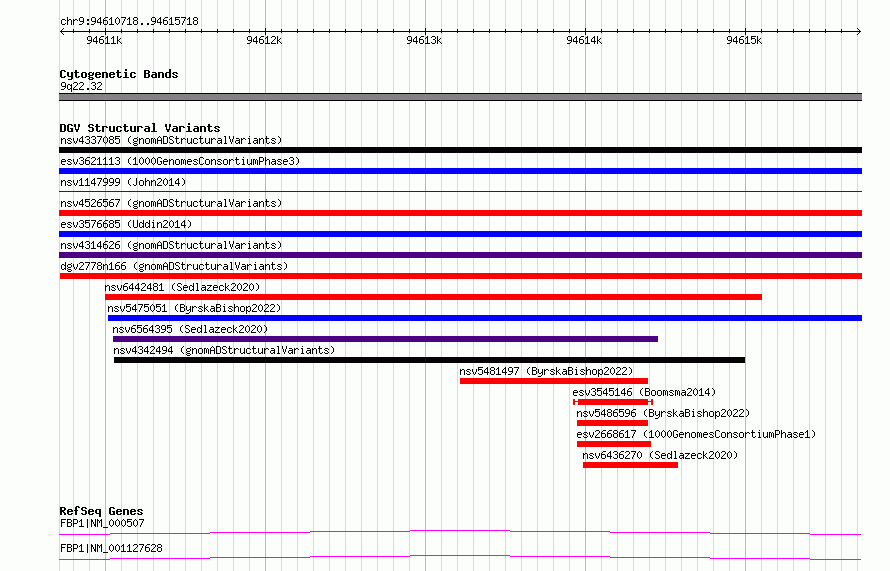The width and height of the screenshot is (890, 571).
Task: Select the esv3621113 1000Genomes Phase3 label
Action: pos(180,161)
